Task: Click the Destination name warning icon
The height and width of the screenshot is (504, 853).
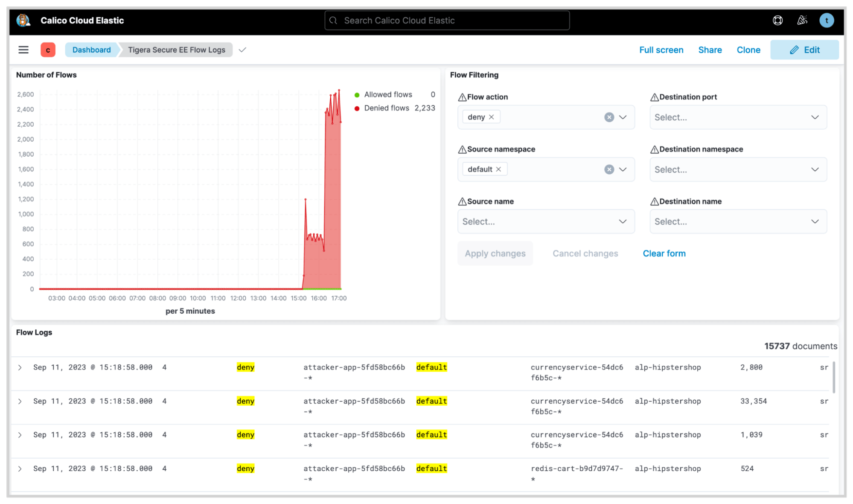Action: coord(654,201)
